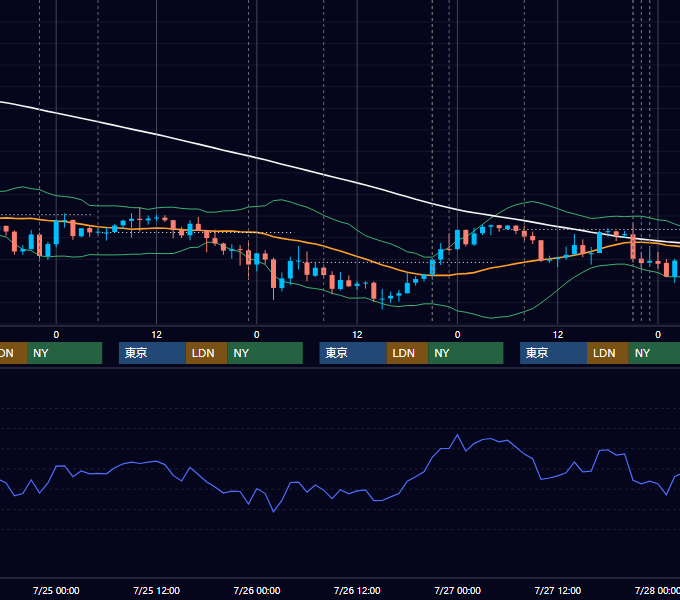Image resolution: width=680 pixels, height=600 pixels.
Task: Click hour label 12 above 7/25 東京 block
Action: click(x=157, y=335)
